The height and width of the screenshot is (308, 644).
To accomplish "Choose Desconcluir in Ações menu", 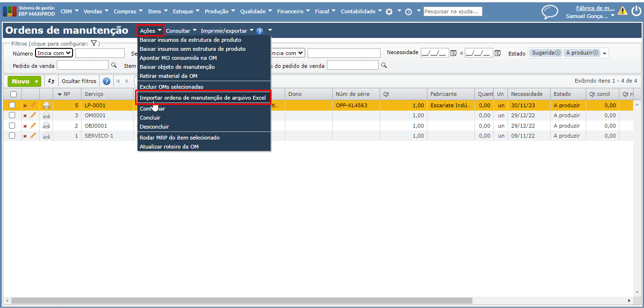I will (154, 127).
